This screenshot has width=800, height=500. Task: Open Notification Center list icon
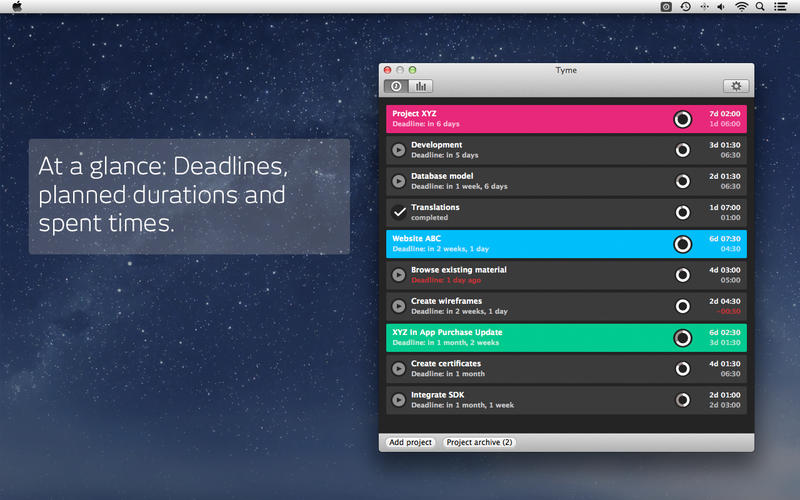[780, 7]
